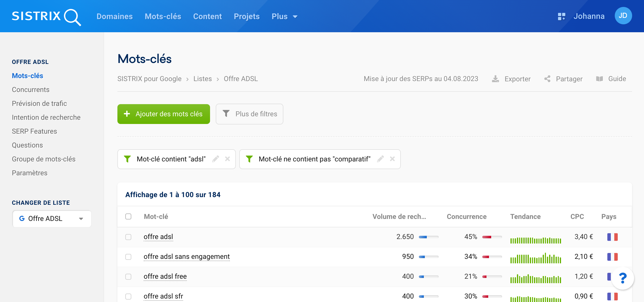Sort by CPC column header

[x=577, y=216]
